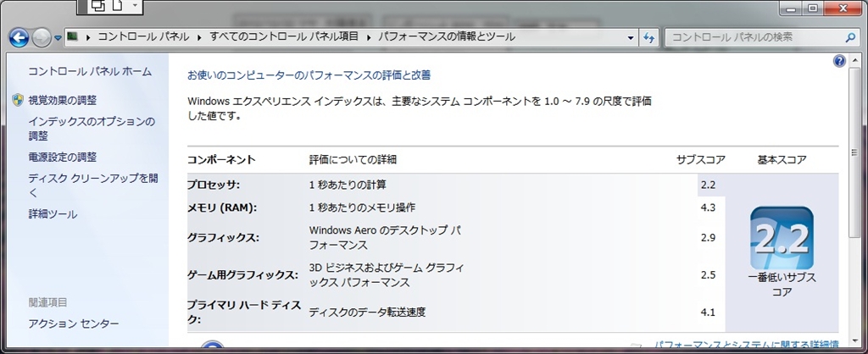Select パフォーマンスの情報とツール breadcrumb

coord(447,37)
